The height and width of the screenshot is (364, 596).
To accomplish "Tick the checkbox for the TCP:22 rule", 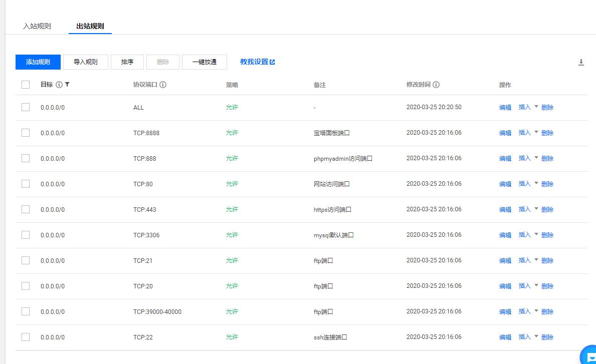I will pyautogui.click(x=26, y=337).
